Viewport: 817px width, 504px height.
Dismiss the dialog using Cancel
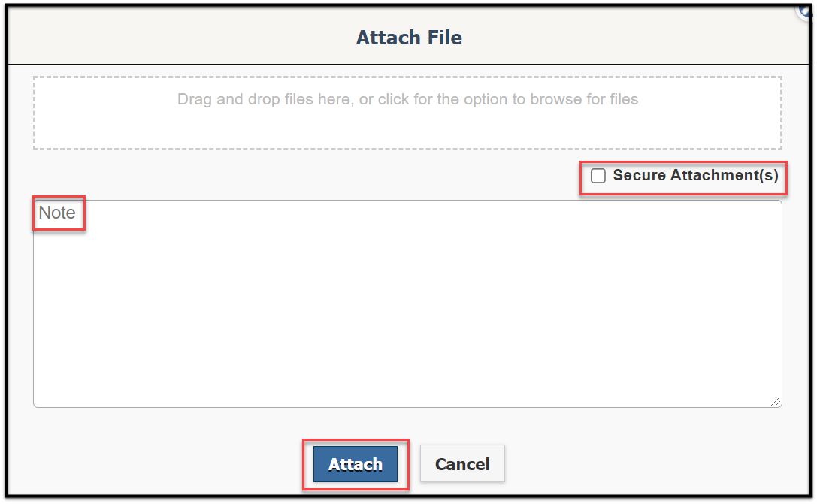462,464
